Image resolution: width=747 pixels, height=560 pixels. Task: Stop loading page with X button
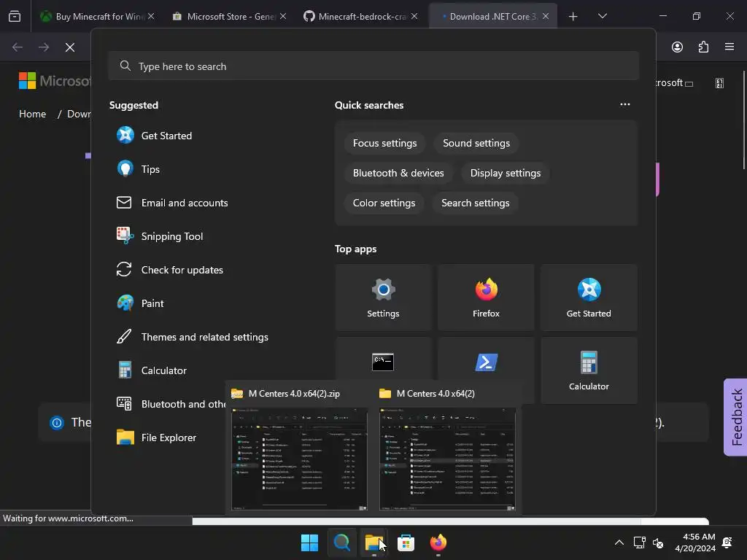click(x=70, y=47)
